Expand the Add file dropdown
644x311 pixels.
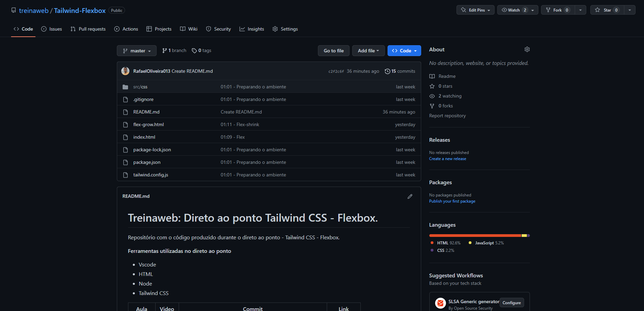pyautogui.click(x=368, y=51)
